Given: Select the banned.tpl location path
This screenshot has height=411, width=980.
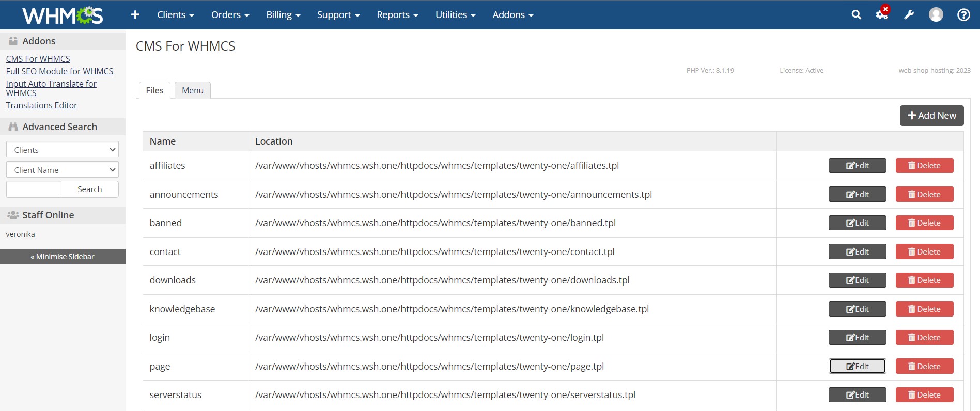Looking at the screenshot, I should coord(435,223).
